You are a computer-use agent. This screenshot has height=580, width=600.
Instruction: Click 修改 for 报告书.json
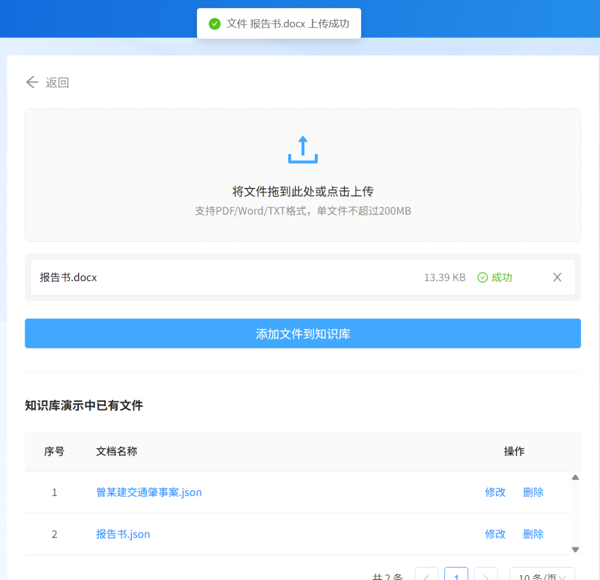pyautogui.click(x=495, y=534)
